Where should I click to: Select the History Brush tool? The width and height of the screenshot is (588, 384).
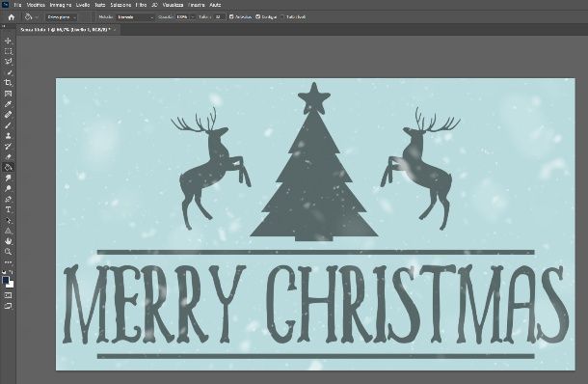click(9, 147)
